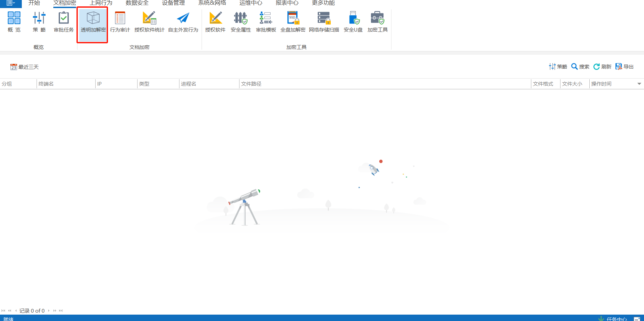The image size is (644, 321).
Task: Sort by the 文件路径 column header
Action: coord(385,84)
